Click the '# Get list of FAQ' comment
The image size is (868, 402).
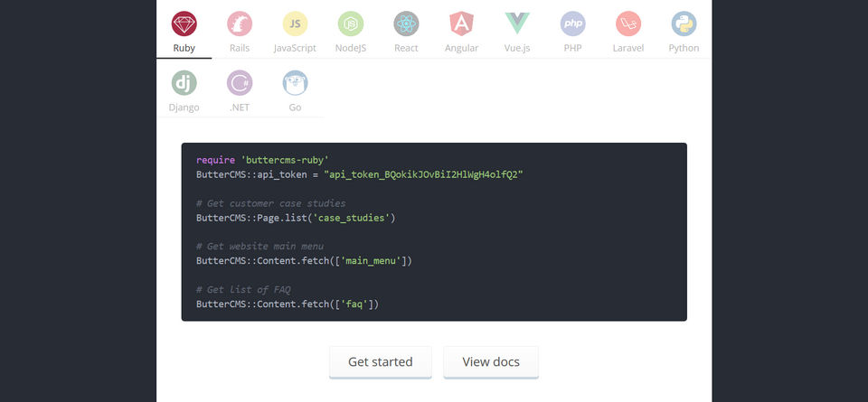[243, 290]
